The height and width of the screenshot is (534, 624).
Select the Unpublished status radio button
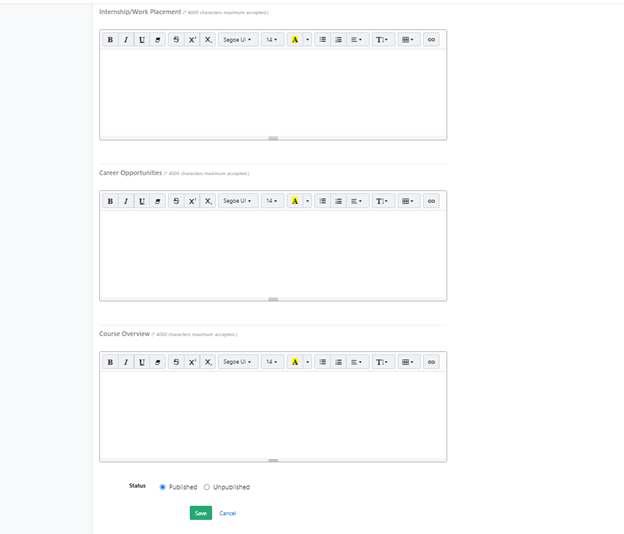pos(207,487)
